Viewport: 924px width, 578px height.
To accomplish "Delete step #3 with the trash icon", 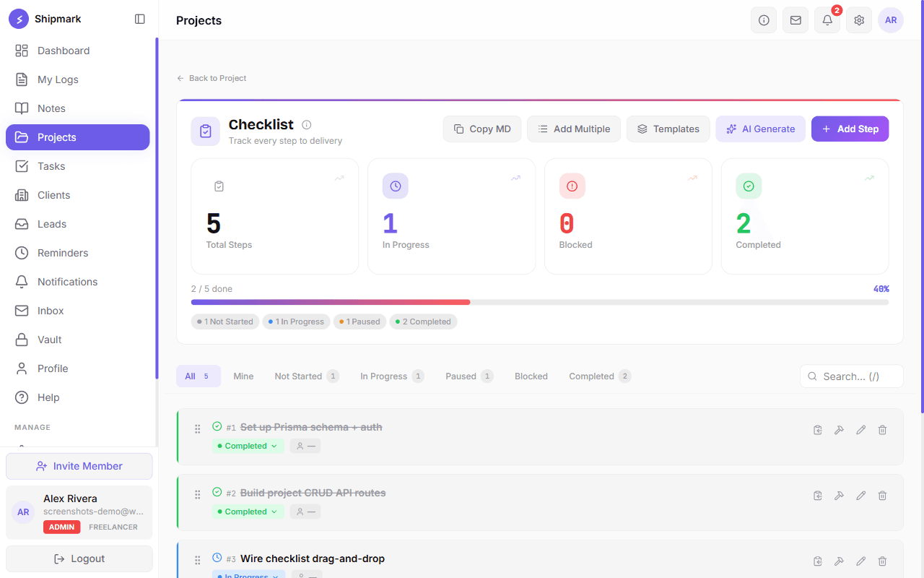I will coord(882,561).
